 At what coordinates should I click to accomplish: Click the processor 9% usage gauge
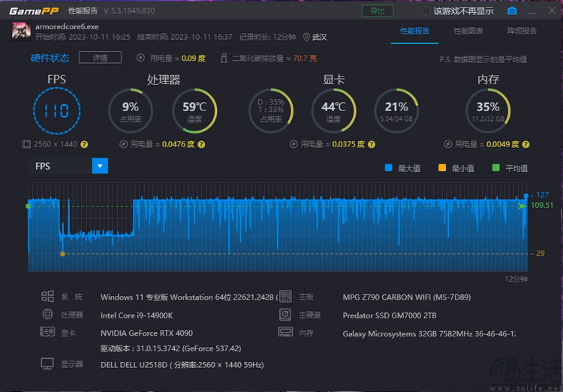click(x=131, y=110)
